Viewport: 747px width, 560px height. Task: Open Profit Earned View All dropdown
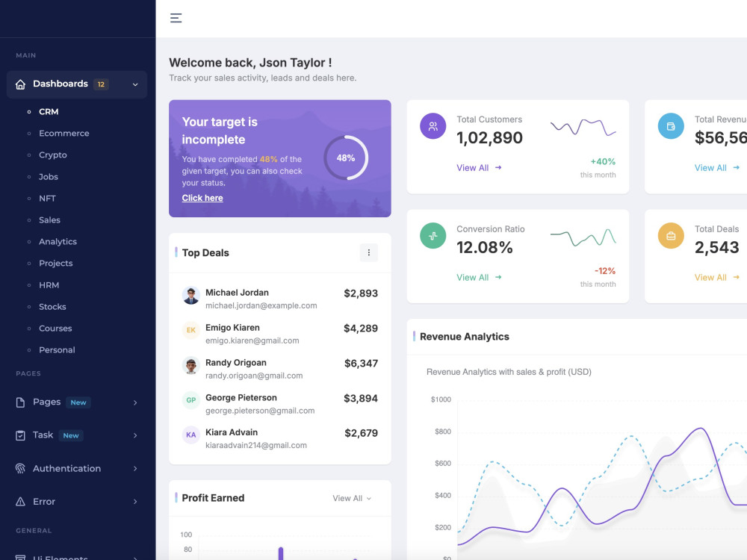click(352, 498)
